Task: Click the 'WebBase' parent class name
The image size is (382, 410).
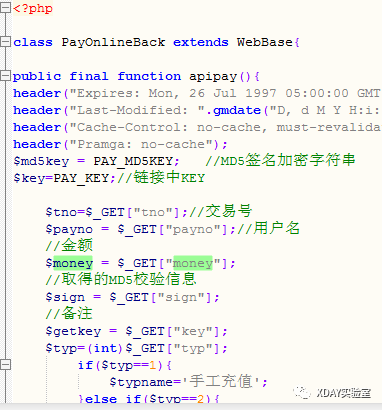Action: [x=265, y=42]
